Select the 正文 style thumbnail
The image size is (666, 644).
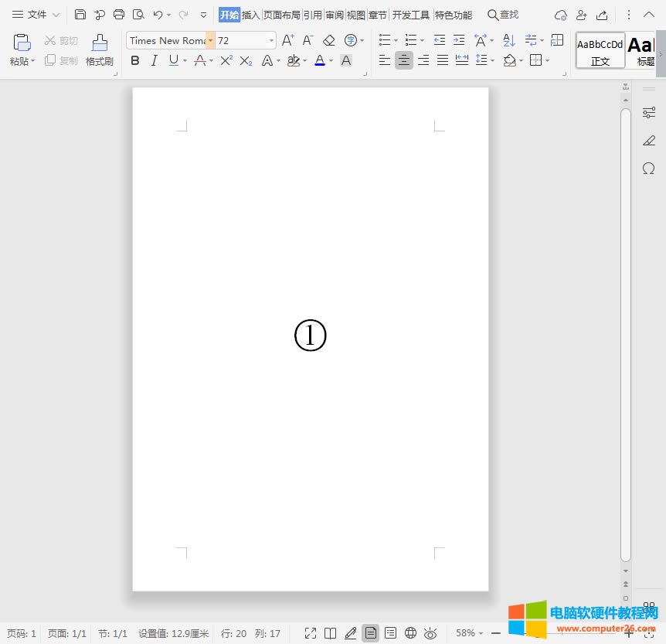[x=600, y=51]
